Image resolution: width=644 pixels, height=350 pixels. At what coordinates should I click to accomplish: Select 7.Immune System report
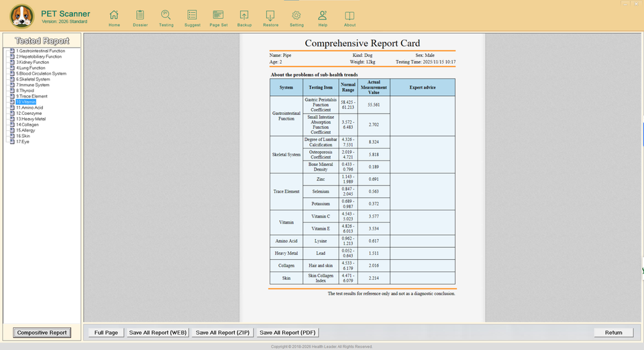click(32, 85)
